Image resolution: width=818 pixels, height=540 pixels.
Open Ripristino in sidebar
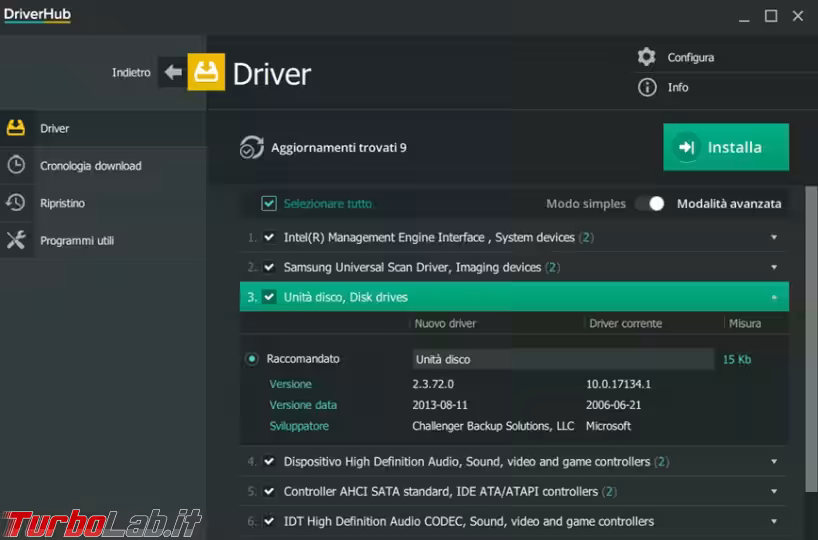[x=103, y=203]
